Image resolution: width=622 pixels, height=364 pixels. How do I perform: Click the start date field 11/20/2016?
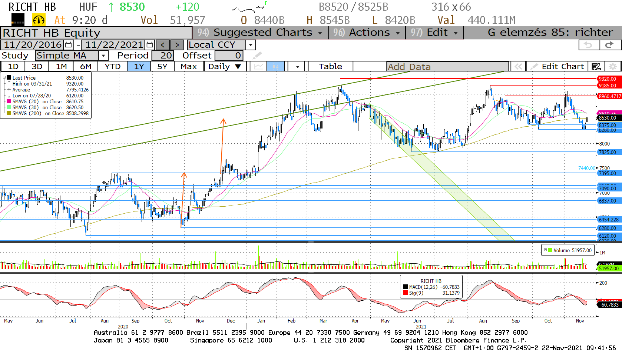click(33, 45)
